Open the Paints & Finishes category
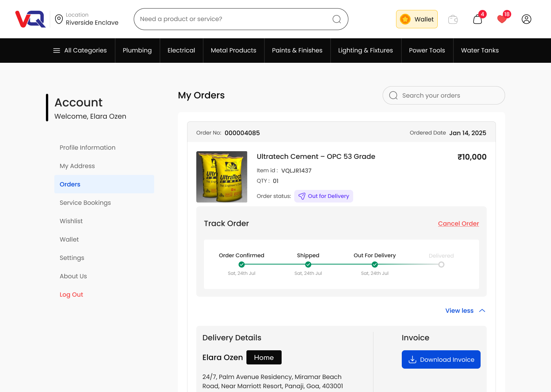Image resolution: width=551 pixels, height=392 pixels. coord(297,51)
